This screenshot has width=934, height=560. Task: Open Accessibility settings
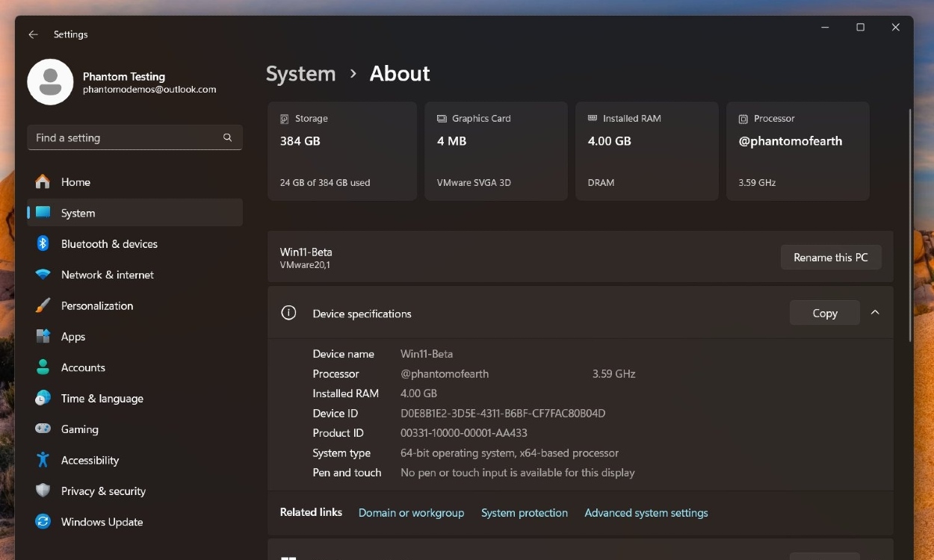coord(90,460)
